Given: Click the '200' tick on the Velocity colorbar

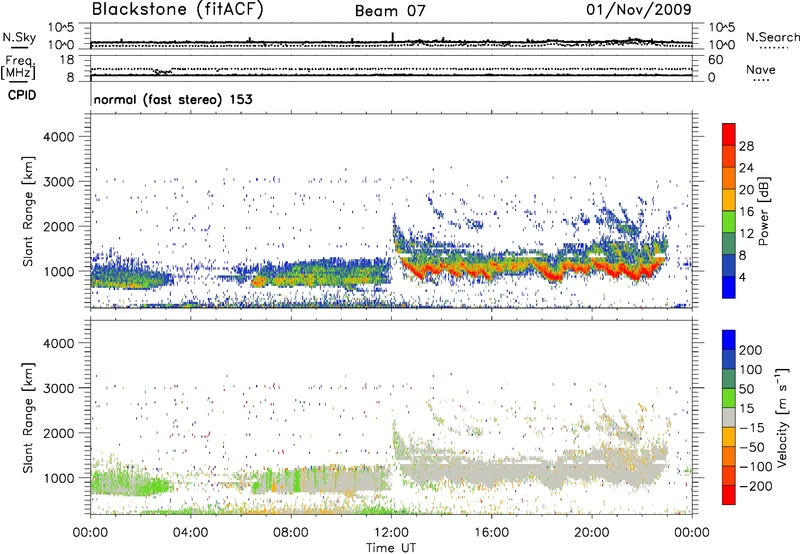Looking at the screenshot, I should click(x=751, y=350).
